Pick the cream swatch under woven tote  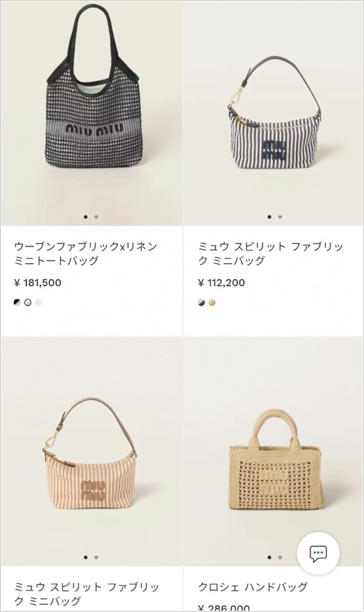(x=39, y=303)
